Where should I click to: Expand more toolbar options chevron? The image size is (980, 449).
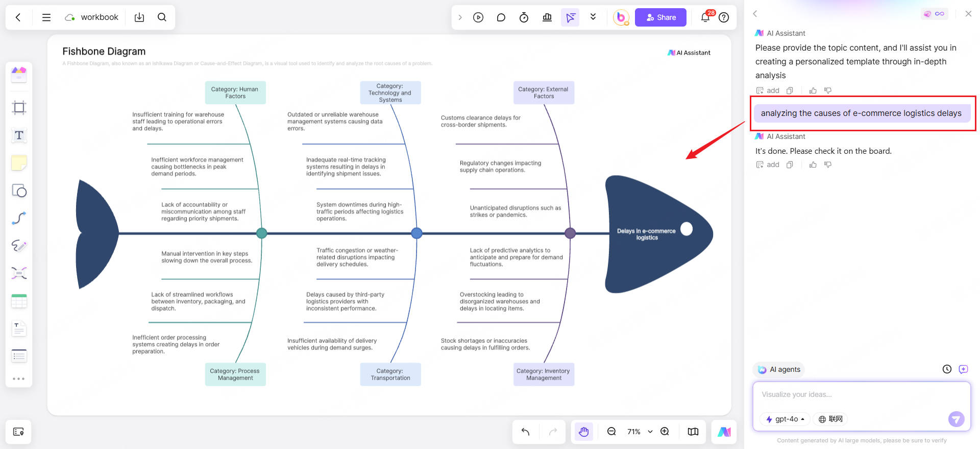coord(593,17)
